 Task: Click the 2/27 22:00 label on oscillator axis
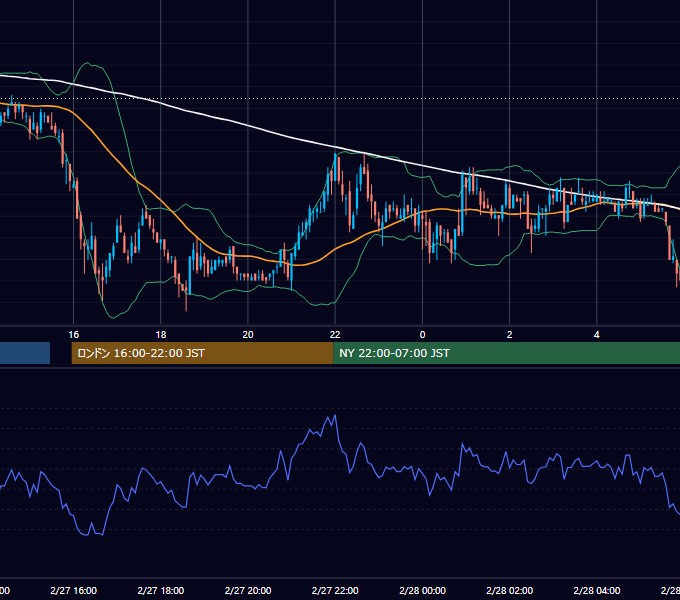click(x=335, y=590)
